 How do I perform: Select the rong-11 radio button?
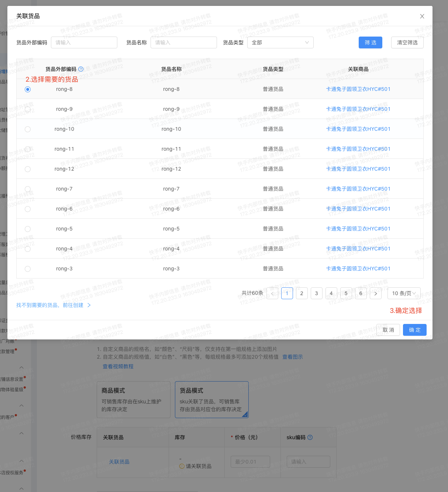28,149
